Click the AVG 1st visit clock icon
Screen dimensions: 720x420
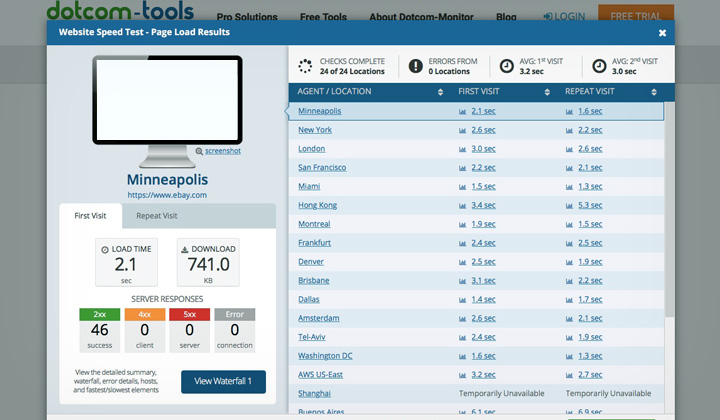(x=506, y=66)
